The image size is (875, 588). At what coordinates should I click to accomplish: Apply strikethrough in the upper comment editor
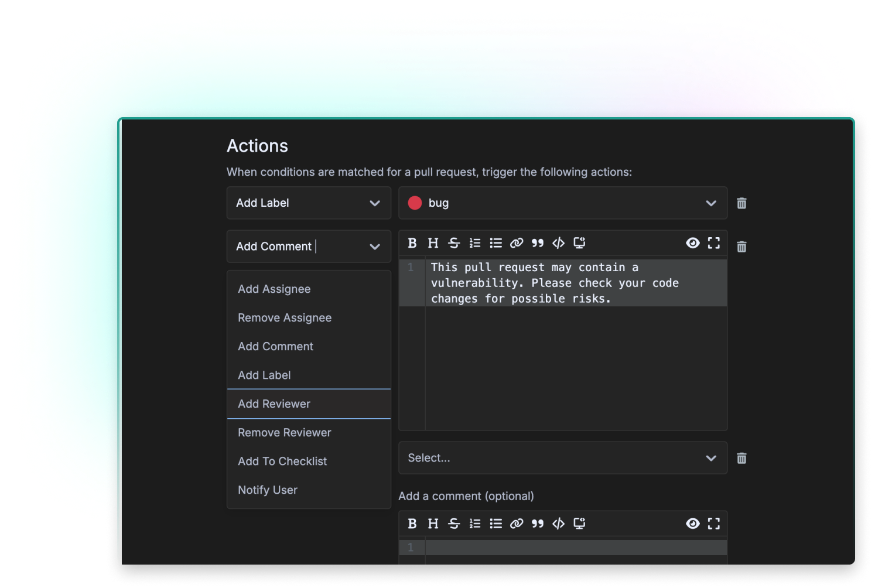pyautogui.click(x=454, y=243)
